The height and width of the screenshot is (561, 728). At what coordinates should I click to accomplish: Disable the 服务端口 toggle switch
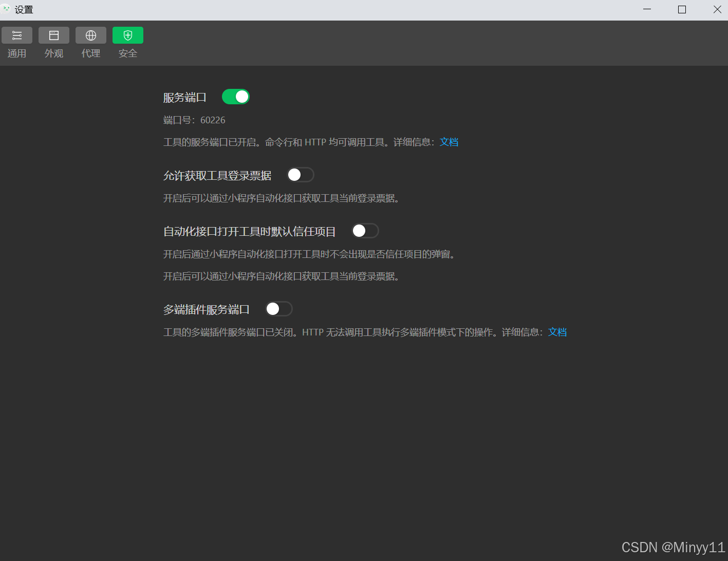(236, 97)
